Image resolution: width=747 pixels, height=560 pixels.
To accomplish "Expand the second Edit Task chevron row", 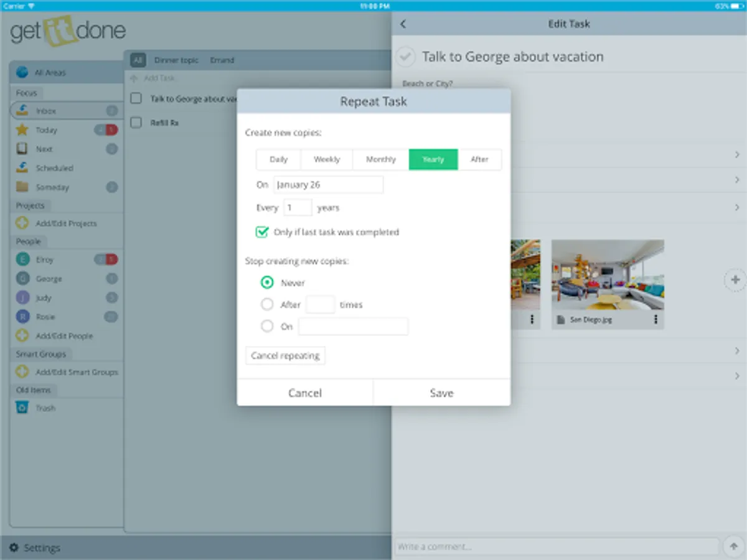I will [738, 180].
